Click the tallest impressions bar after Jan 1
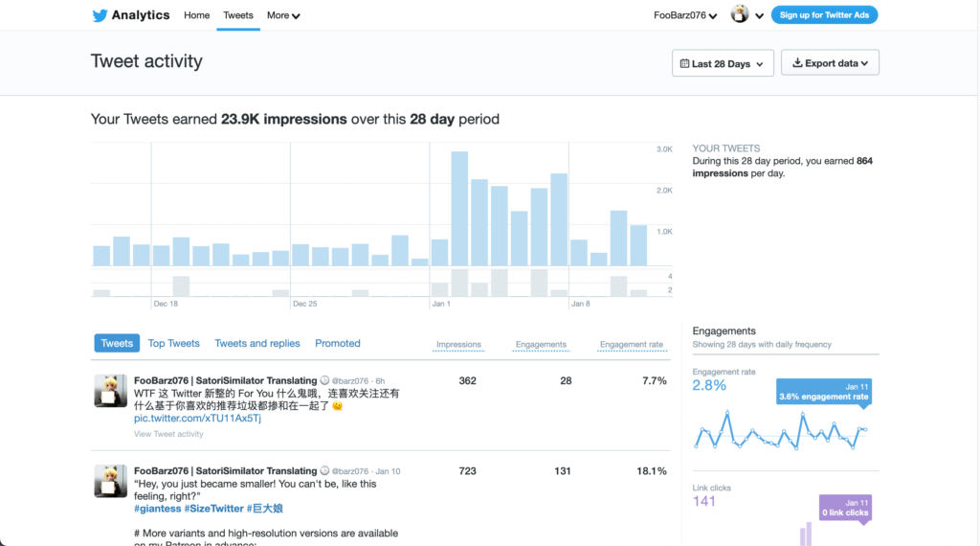980x546 pixels. (459, 208)
